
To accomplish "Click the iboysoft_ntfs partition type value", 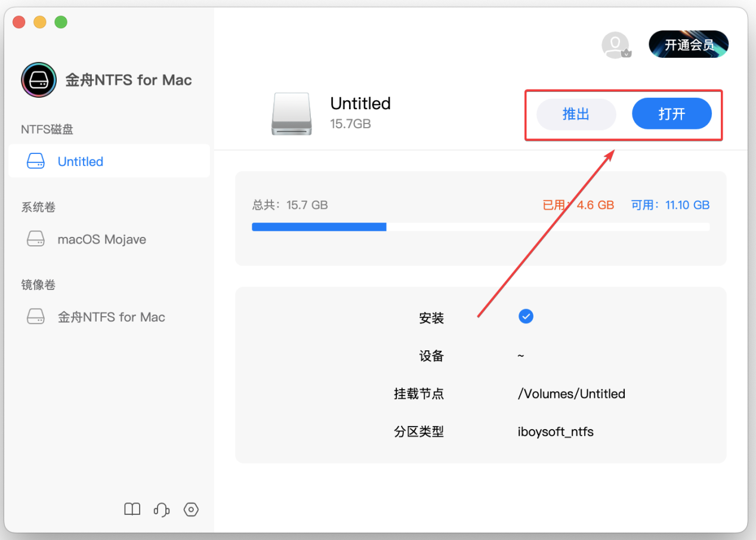I will coord(556,431).
